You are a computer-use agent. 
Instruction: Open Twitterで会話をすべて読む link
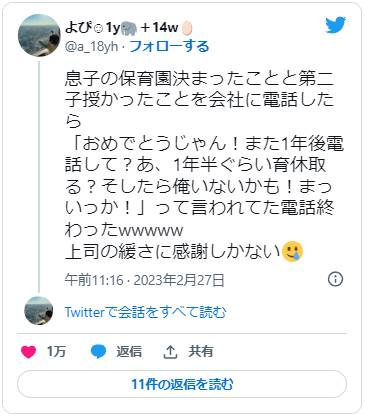coord(145,312)
